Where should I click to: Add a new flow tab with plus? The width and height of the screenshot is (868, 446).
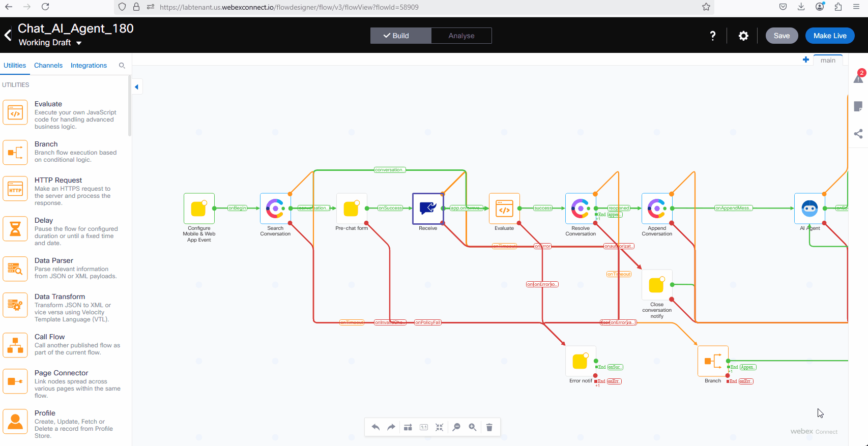click(806, 60)
